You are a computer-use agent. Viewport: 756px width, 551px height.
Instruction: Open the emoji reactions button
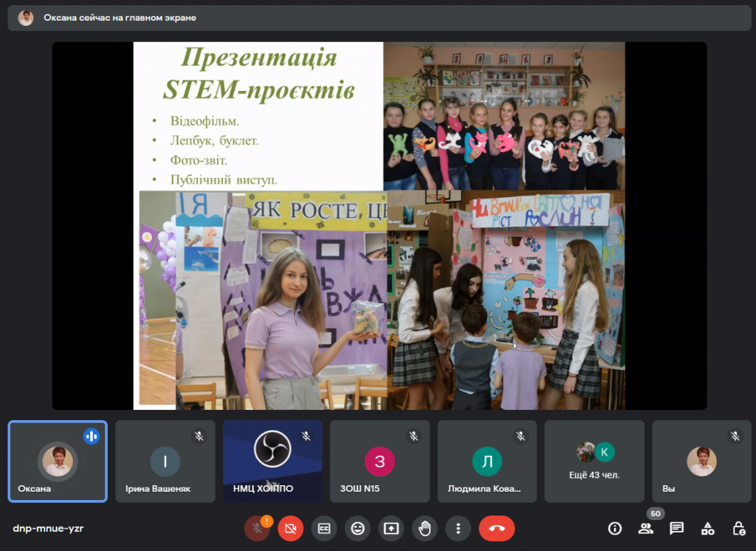[357, 528]
